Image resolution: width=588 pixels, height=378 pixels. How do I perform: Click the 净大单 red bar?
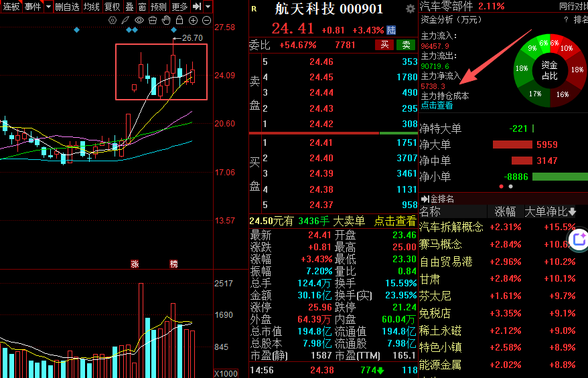point(512,145)
